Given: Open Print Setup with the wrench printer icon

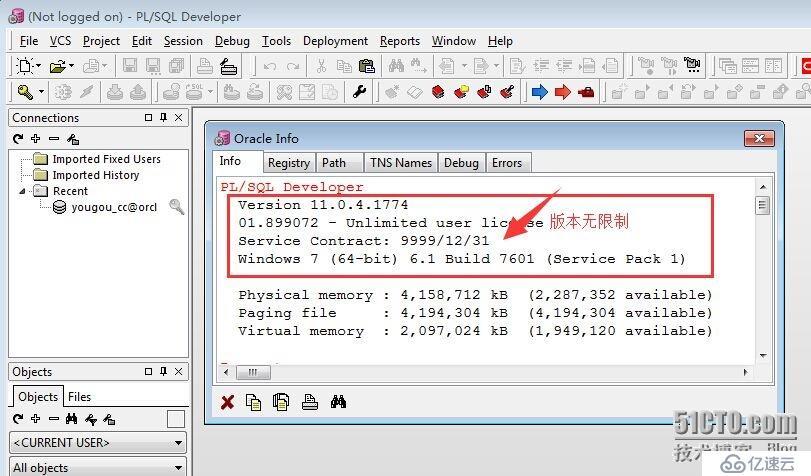Looking at the screenshot, I should (228, 66).
